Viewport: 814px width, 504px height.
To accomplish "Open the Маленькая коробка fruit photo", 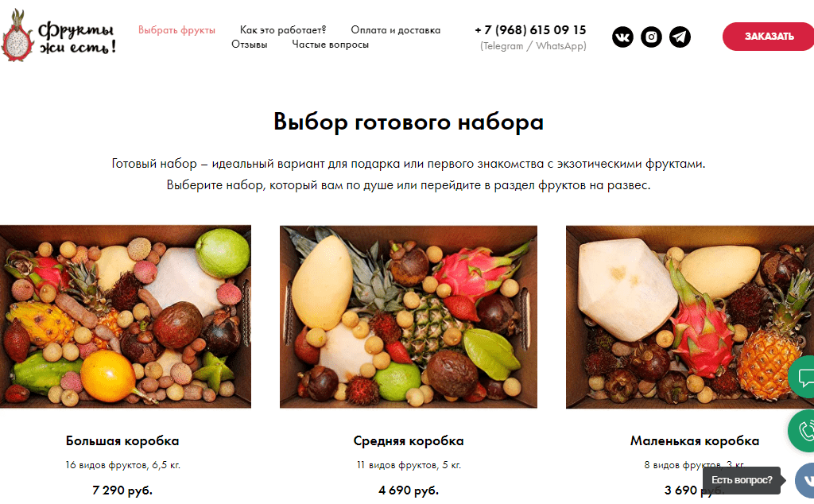I will (x=690, y=316).
